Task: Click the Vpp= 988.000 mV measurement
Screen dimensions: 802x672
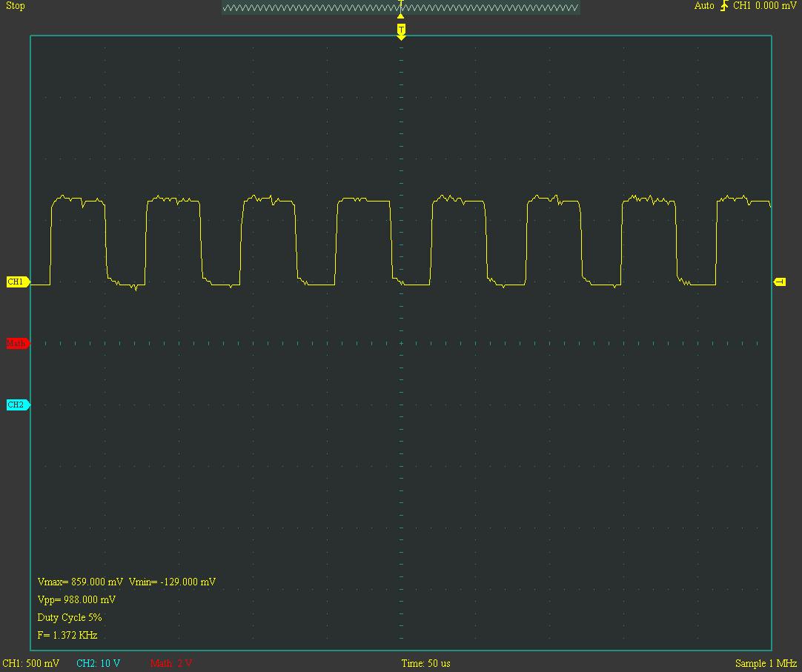Action: (x=77, y=599)
